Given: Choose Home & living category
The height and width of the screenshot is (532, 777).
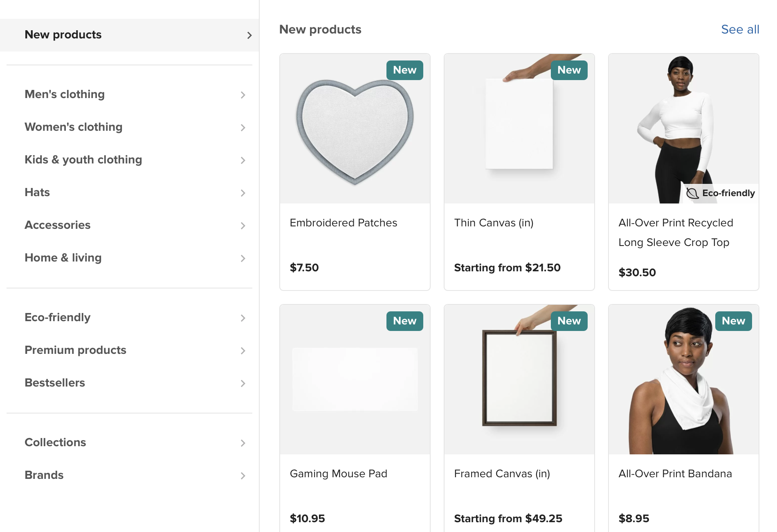Looking at the screenshot, I should click(x=63, y=258).
